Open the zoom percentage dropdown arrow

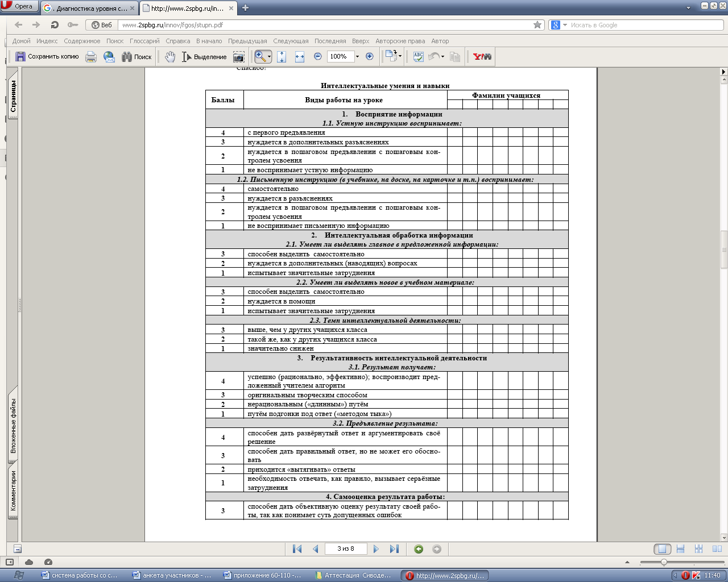click(x=357, y=56)
